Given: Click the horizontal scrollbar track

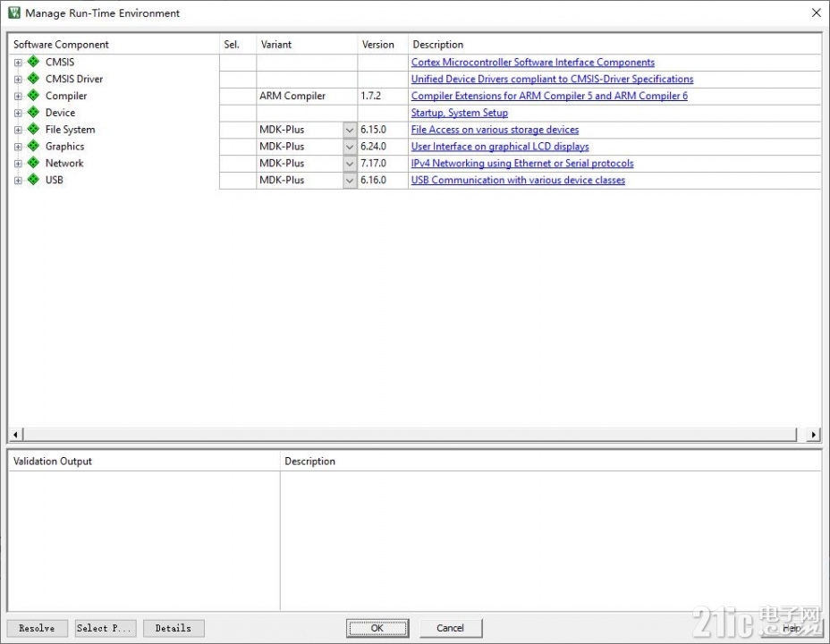Looking at the screenshot, I should pyautogui.click(x=410, y=435).
